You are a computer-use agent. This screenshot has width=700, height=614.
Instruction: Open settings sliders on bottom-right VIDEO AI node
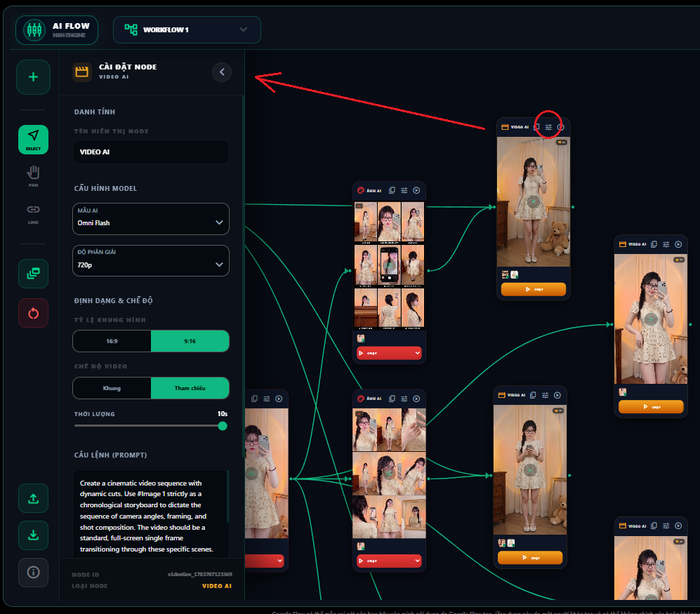[x=666, y=526]
